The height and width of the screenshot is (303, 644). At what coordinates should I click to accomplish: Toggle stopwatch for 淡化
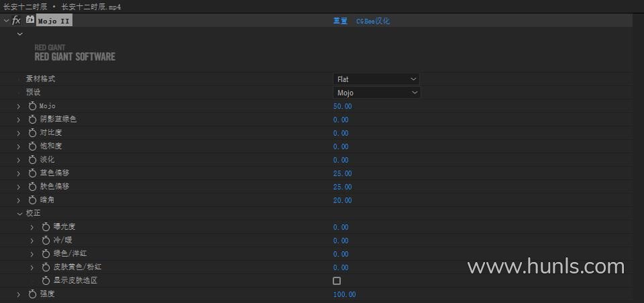point(32,160)
